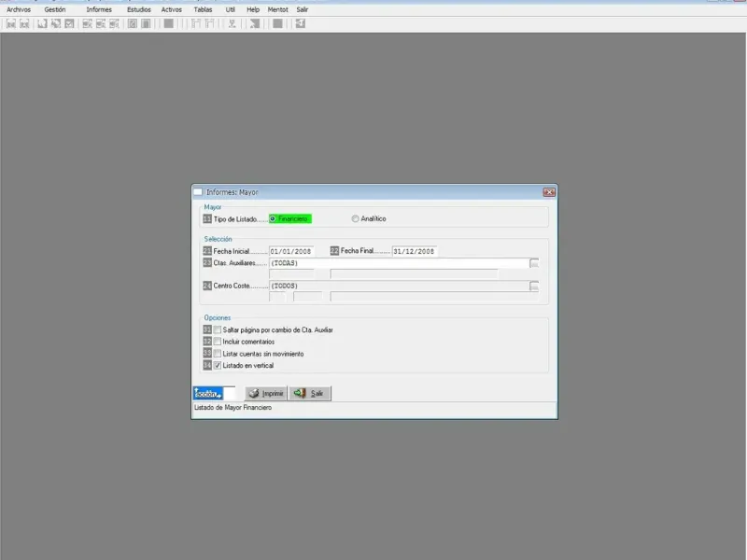Tick the 'Incluir comentarios' checkbox
The height and width of the screenshot is (560, 747).
(x=218, y=342)
